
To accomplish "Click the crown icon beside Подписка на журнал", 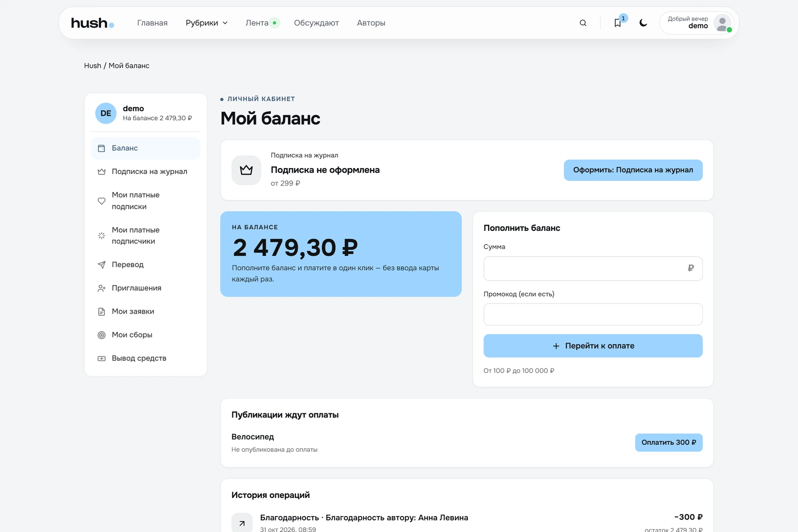I will [x=102, y=172].
